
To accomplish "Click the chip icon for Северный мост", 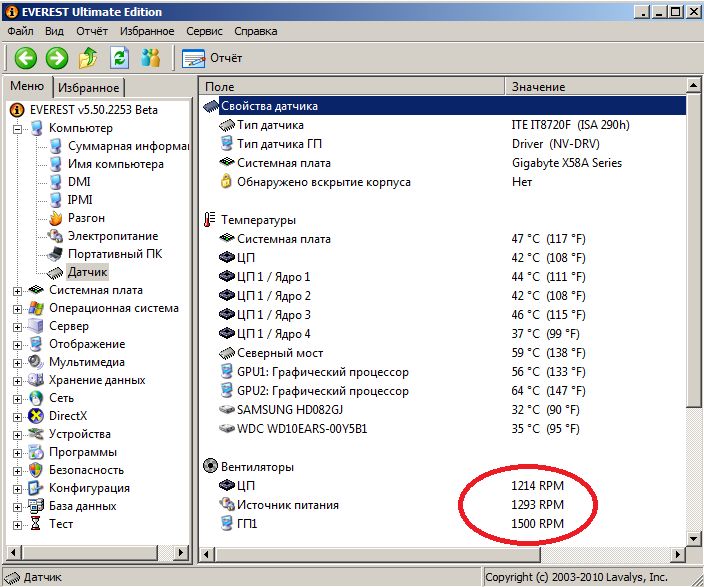I will pos(227,353).
